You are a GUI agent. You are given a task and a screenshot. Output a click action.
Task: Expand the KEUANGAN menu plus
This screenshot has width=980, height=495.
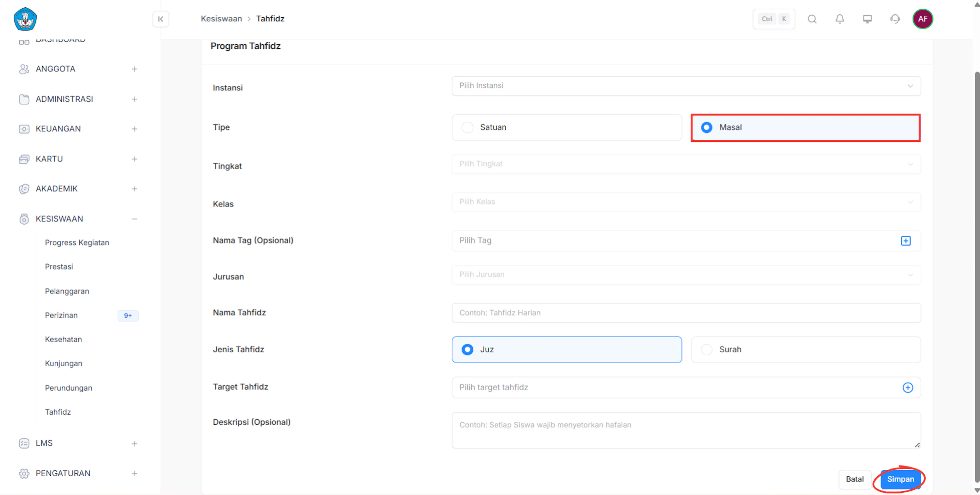tap(134, 129)
